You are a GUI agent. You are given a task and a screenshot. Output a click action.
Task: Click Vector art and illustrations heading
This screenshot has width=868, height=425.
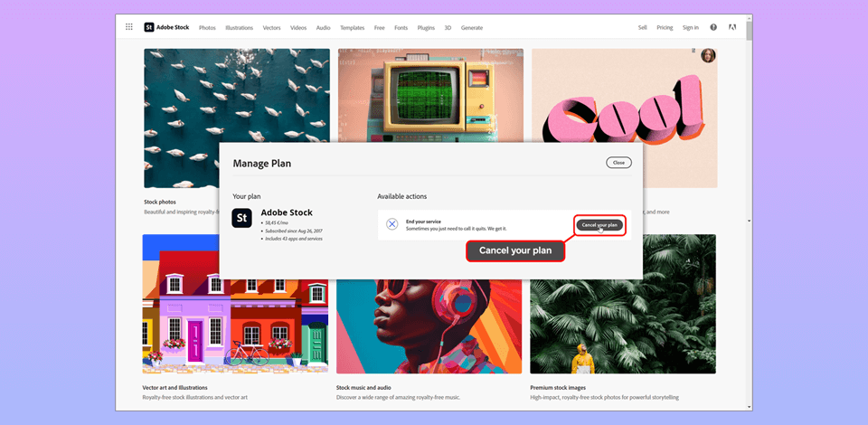point(175,388)
